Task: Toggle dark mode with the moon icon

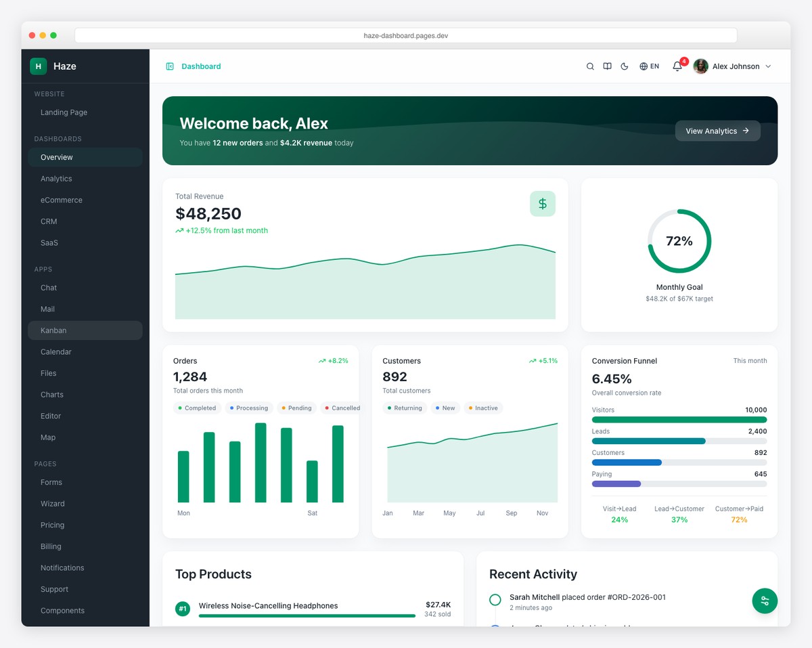Action: 624,66
